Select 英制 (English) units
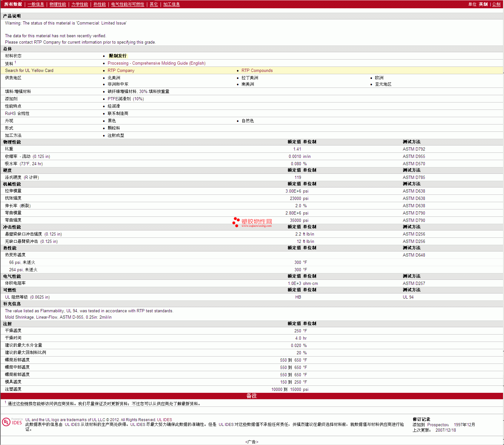This screenshot has height=445, width=504. tap(483, 4)
